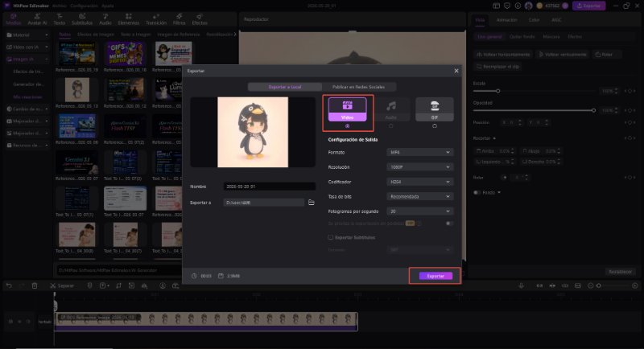This screenshot has width=644, height=349.
Task: Open Generador de... sidebar item
Action: (28, 84)
